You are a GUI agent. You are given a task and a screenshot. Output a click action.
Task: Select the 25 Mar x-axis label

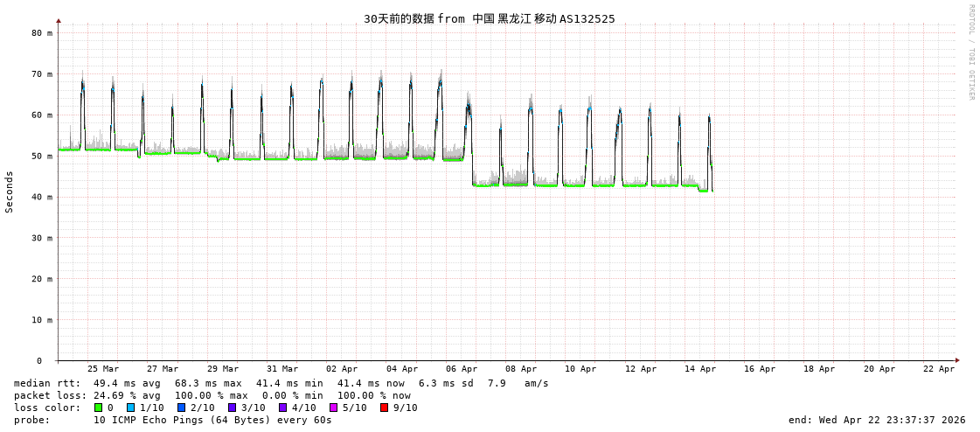pos(103,369)
